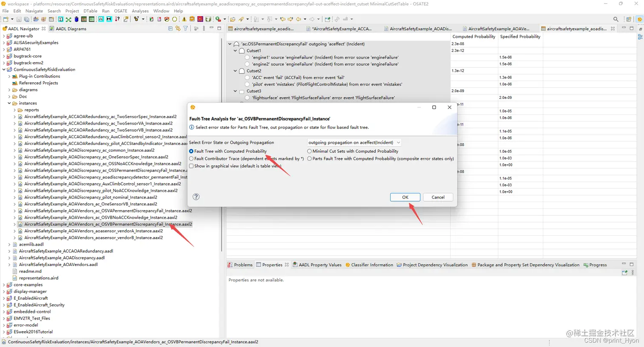Open the OSATE menu
The image size is (644, 347).
(121, 11)
